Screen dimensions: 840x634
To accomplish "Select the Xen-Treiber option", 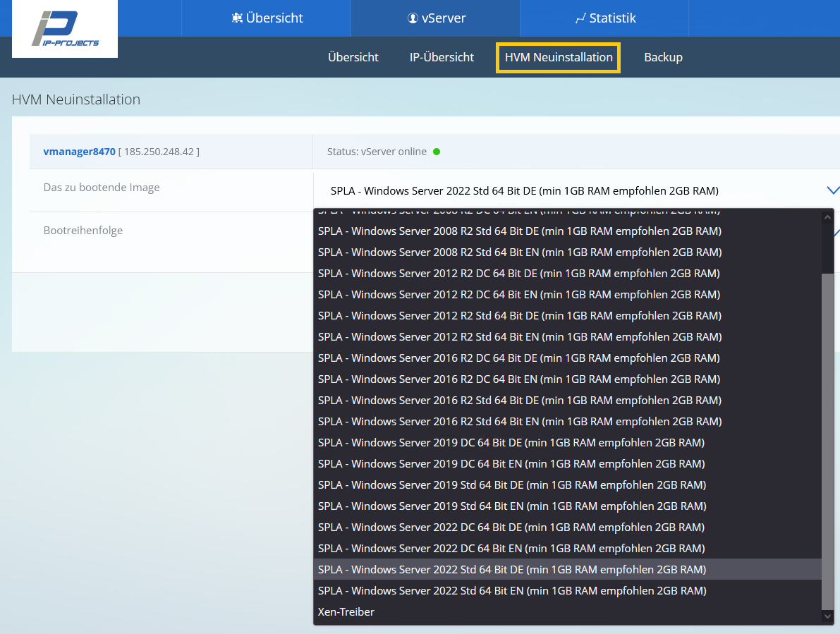I will click(567, 612).
